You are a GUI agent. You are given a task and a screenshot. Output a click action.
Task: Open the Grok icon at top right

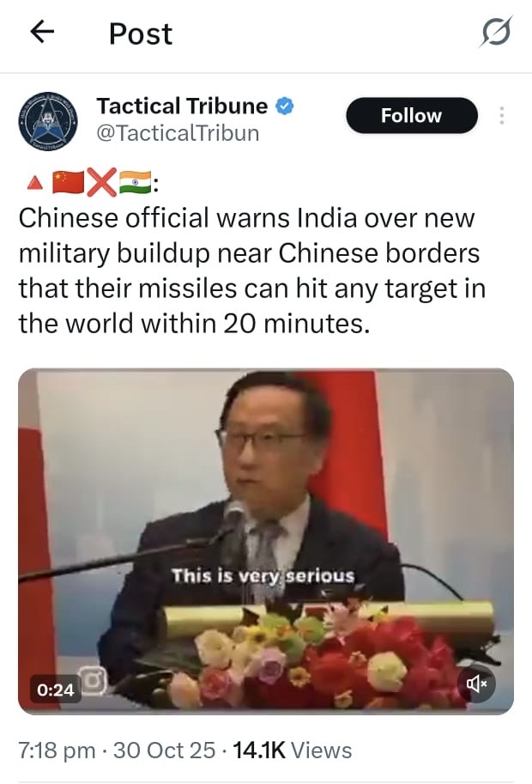(x=496, y=32)
